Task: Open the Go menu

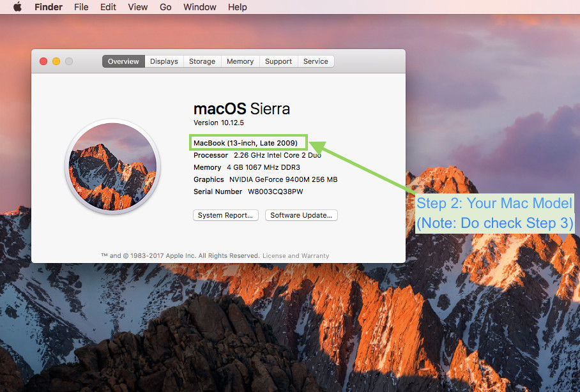Action: [x=165, y=7]
